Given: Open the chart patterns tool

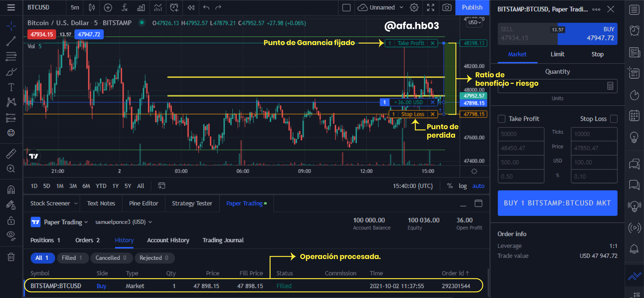Looking at the screenshot, I should click(x=11, y=102).
